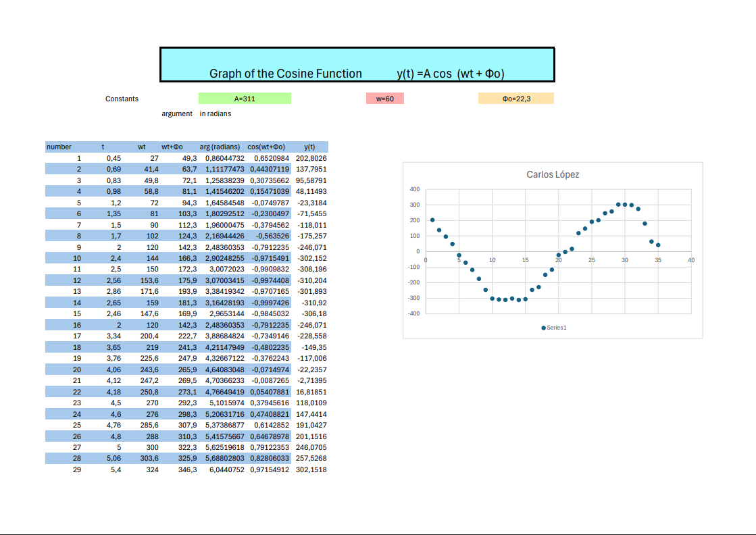This screenshot has width=756, height=535.
Task: Select the y(t) value -175,257
Action: [312, 236]
